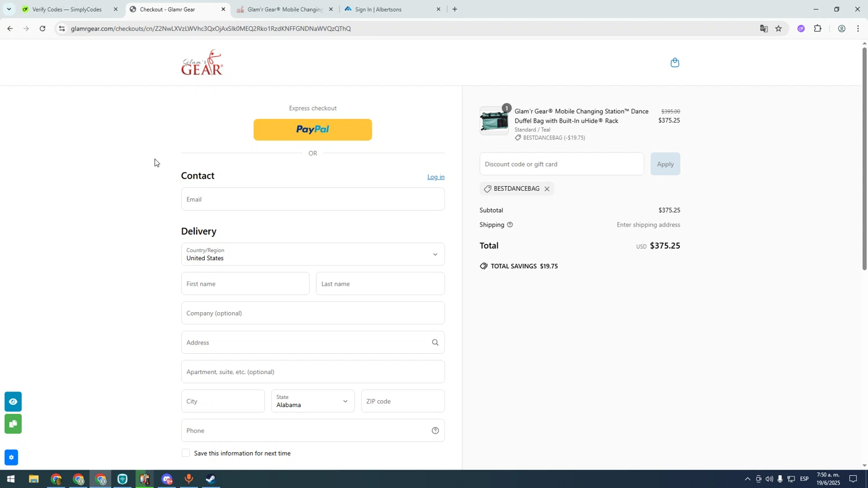Close the Albertsons tab
The width and height of the screenshot is (868, 488).
tap(438, 9)
